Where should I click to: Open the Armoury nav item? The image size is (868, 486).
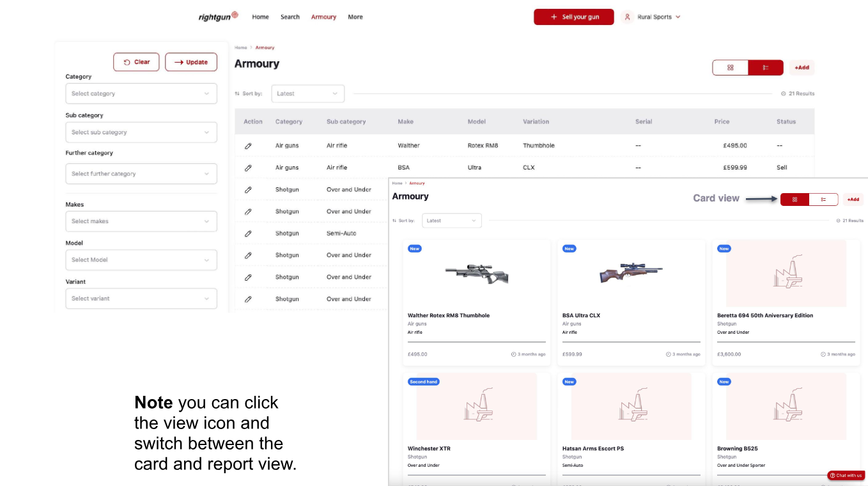[x=323, y=17]
